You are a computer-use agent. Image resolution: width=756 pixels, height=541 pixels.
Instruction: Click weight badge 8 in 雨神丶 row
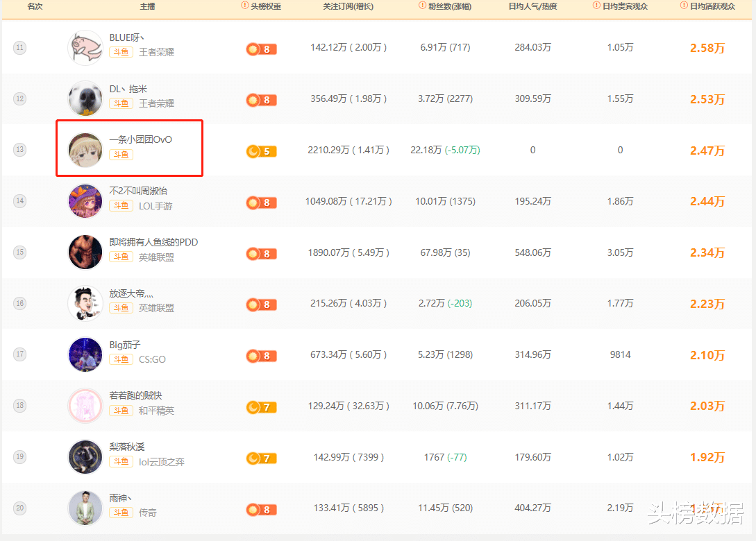point(261,510)
